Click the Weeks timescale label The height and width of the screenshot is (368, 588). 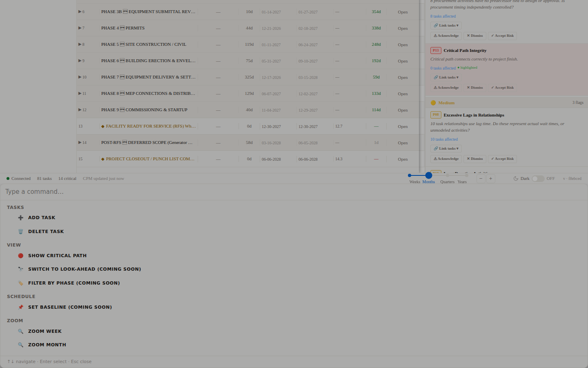415,182
